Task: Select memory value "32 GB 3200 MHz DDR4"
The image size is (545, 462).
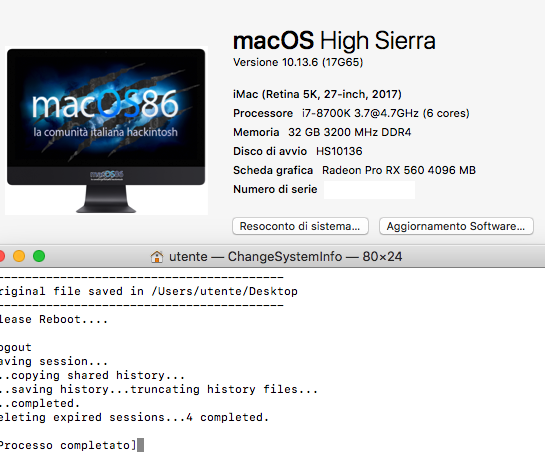Action: click(x=349, y=132)
